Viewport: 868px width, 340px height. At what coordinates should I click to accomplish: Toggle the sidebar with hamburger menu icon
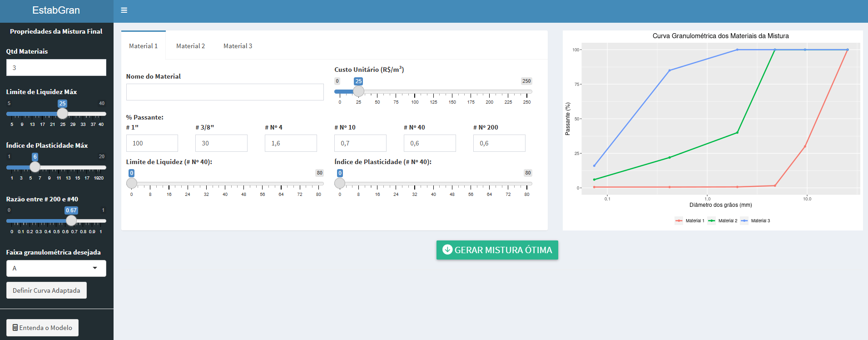point(124,10)
